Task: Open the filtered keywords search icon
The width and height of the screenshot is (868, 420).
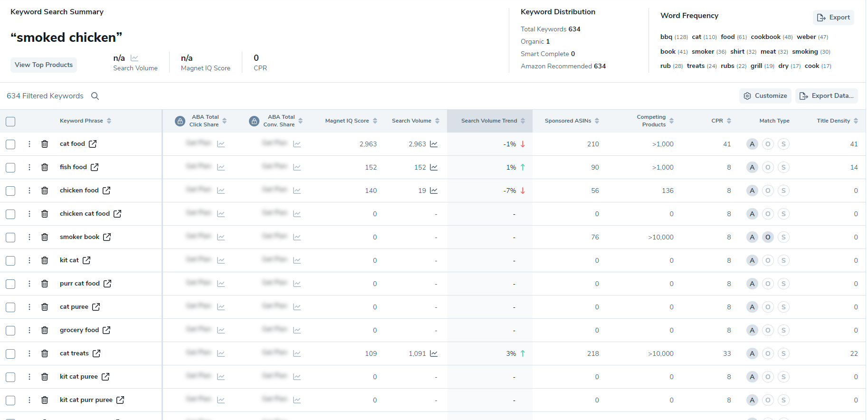Action: (95, 96)
